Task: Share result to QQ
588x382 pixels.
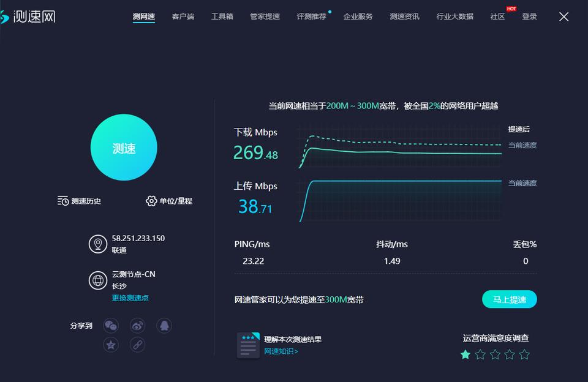Action: point(164,326)
